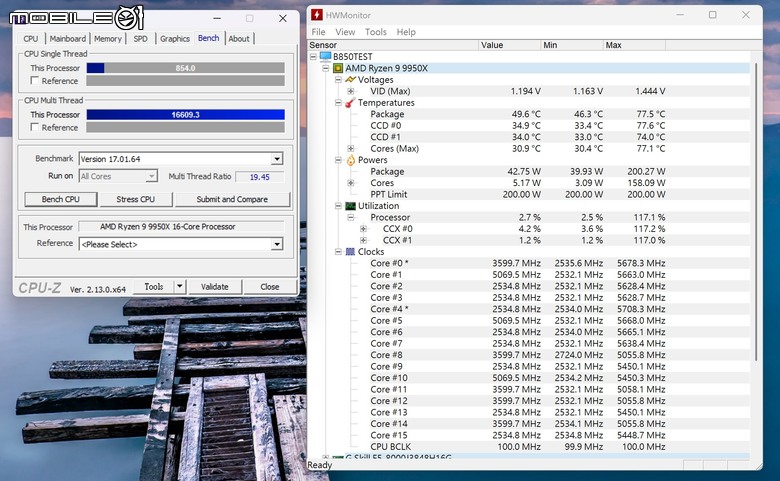Click the Utilization category icon
Viewport: 780px width, 481px height.
click(x=350, y=205)
